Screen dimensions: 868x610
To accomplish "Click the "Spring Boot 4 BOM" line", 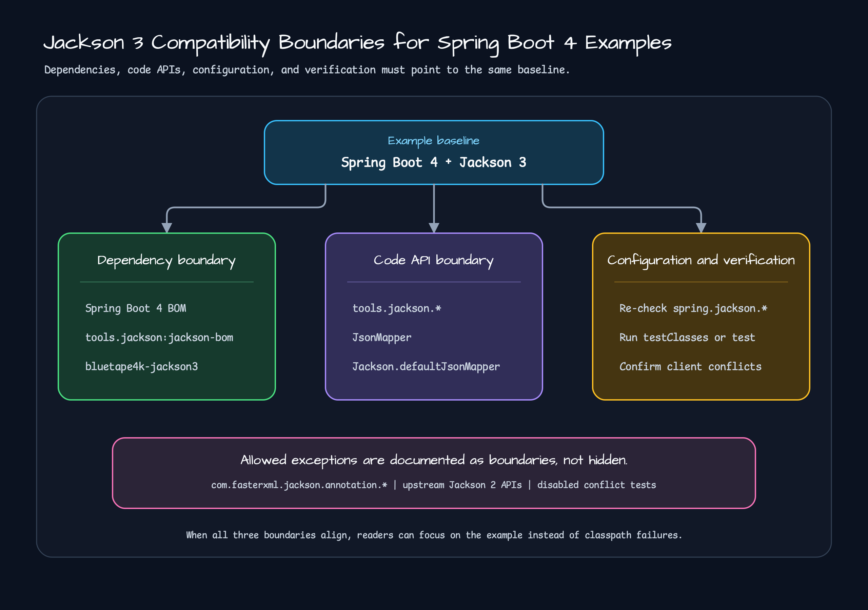I will coord(136,308).
